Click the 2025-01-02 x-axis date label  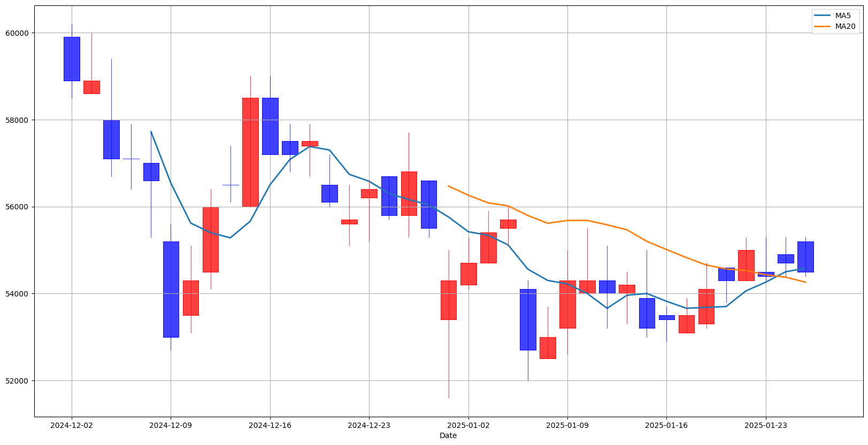point(468,426)
